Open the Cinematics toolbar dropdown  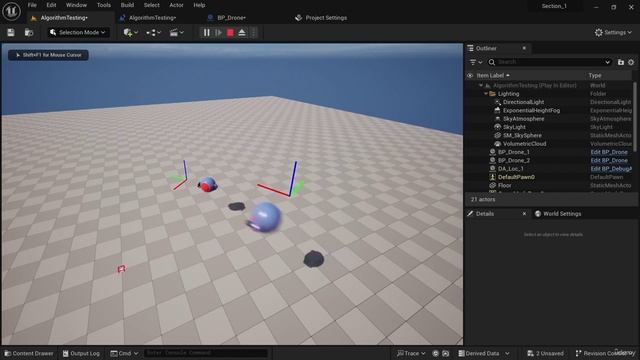tap(177, 33)
